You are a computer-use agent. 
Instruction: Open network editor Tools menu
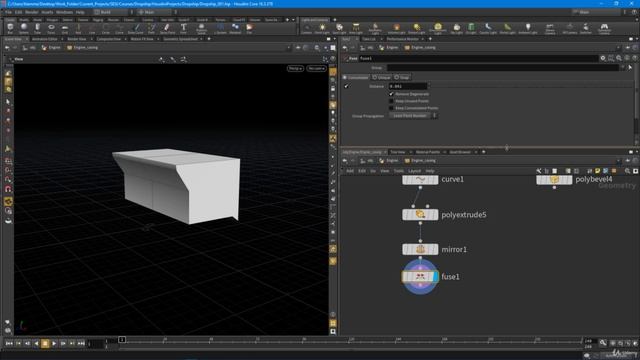click(398, 171)
